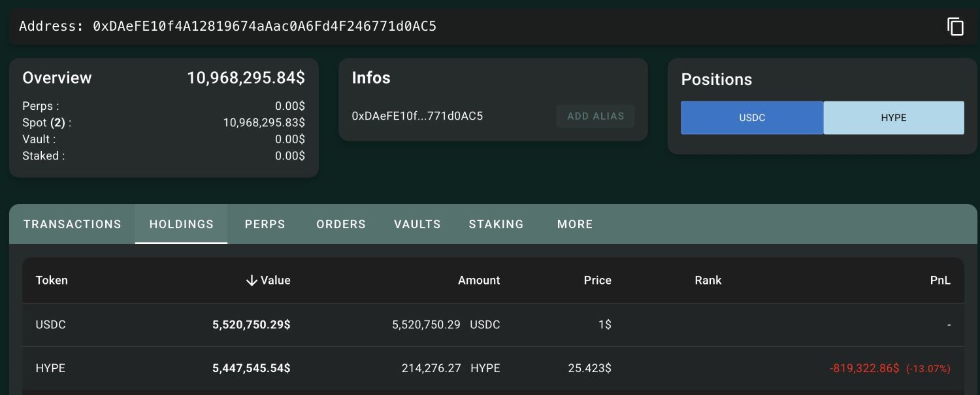This screenshot has width=980, height=395.
Task: Open the PERPS tab
Action: (265, 224)
